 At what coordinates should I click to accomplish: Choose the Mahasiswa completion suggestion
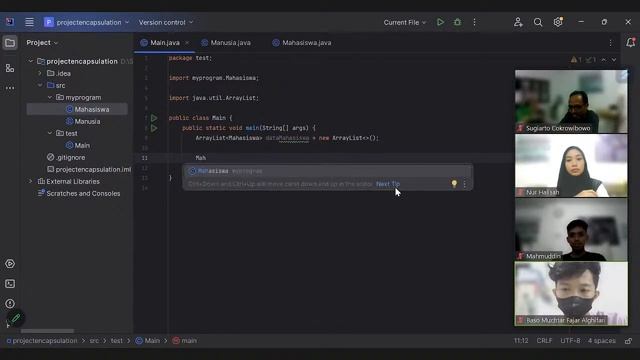click(x=327, y=171)
